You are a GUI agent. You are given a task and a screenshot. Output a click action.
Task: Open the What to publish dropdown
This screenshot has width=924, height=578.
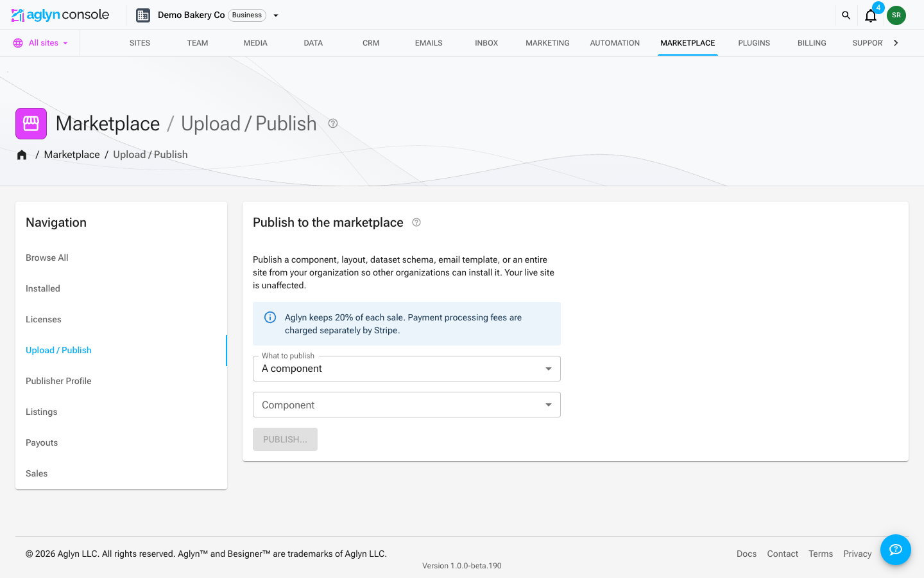tap(407, 369)
